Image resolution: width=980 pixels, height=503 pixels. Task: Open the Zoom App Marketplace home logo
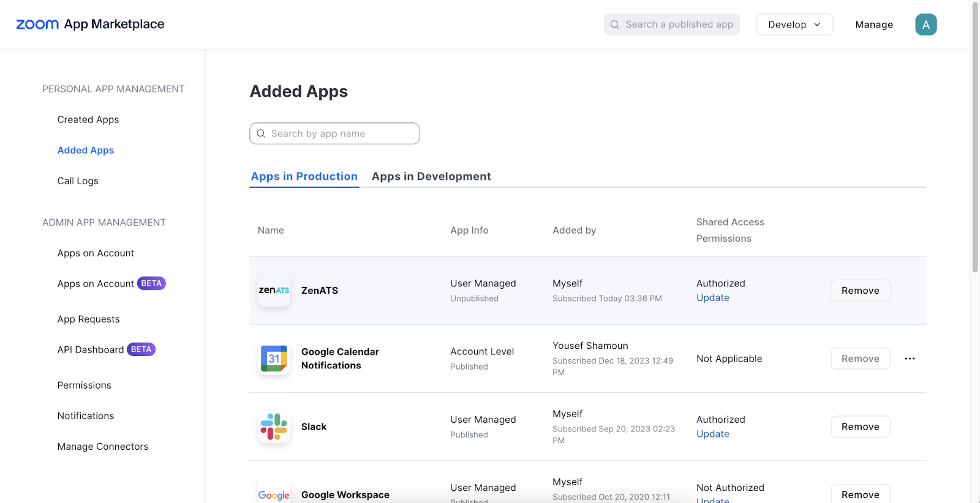point(90,24)
